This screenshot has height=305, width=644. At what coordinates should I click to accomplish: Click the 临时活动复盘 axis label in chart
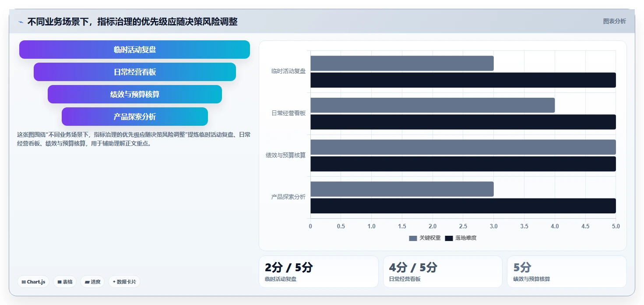(x=289, y=71)
